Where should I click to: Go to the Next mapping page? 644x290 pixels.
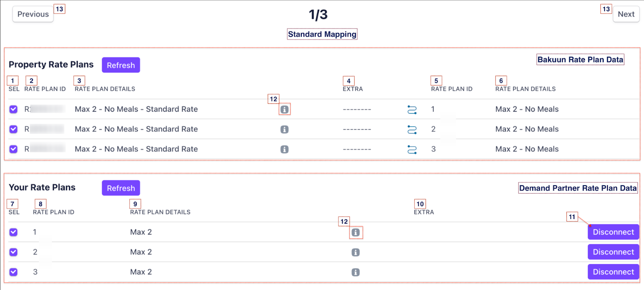point(626,14)
